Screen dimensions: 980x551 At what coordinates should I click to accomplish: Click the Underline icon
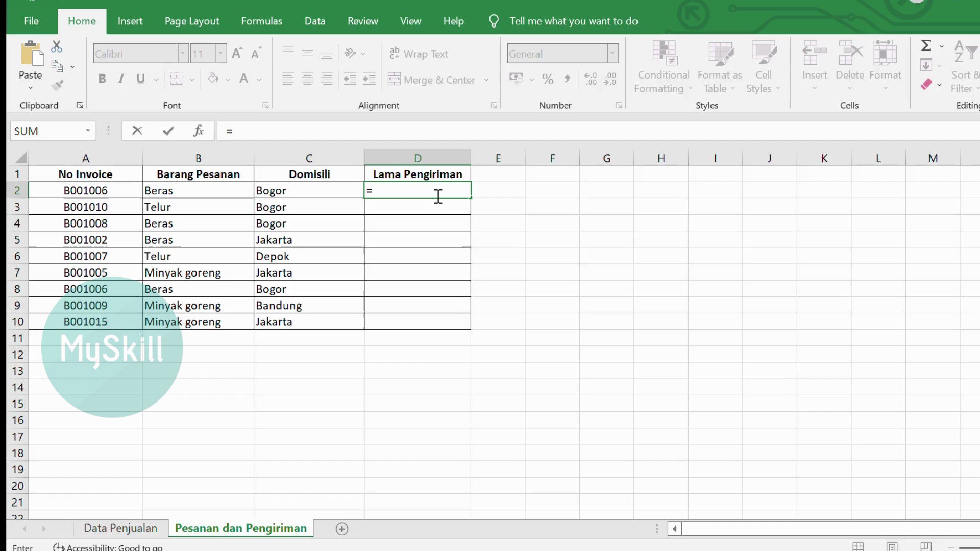pos(140,79)
